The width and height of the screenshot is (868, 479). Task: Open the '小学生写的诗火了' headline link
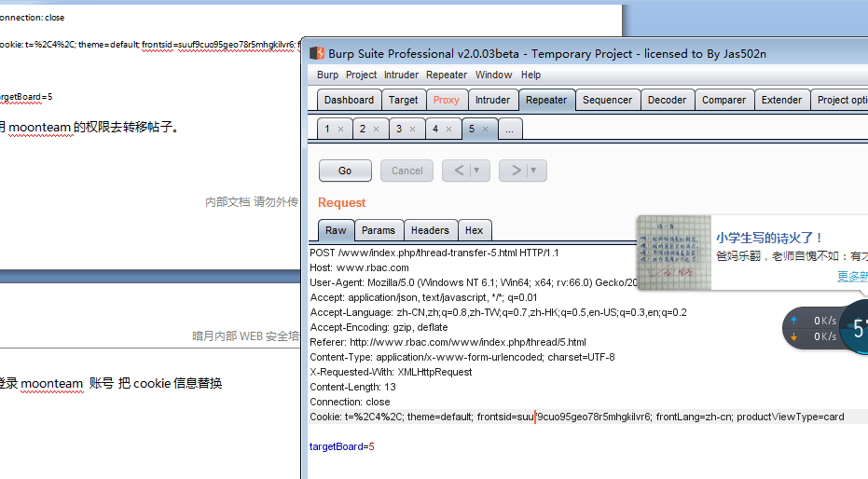pyautogui.click(x=769, y=238)
